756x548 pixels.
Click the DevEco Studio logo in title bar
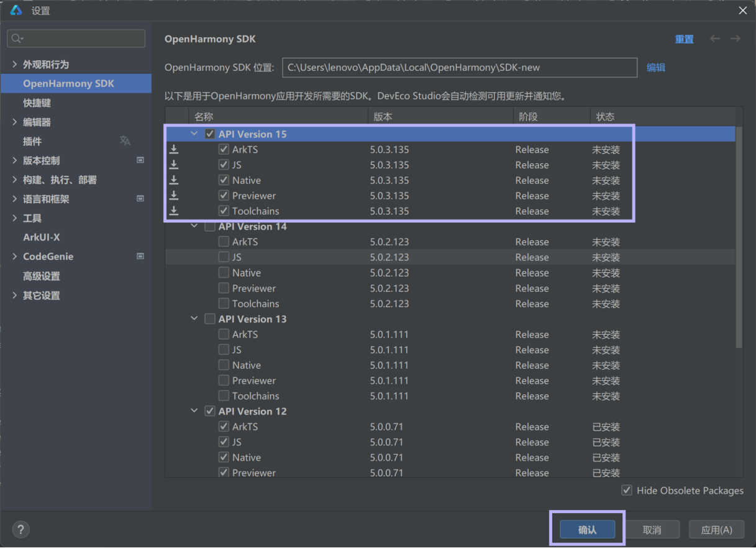point(16,11)
